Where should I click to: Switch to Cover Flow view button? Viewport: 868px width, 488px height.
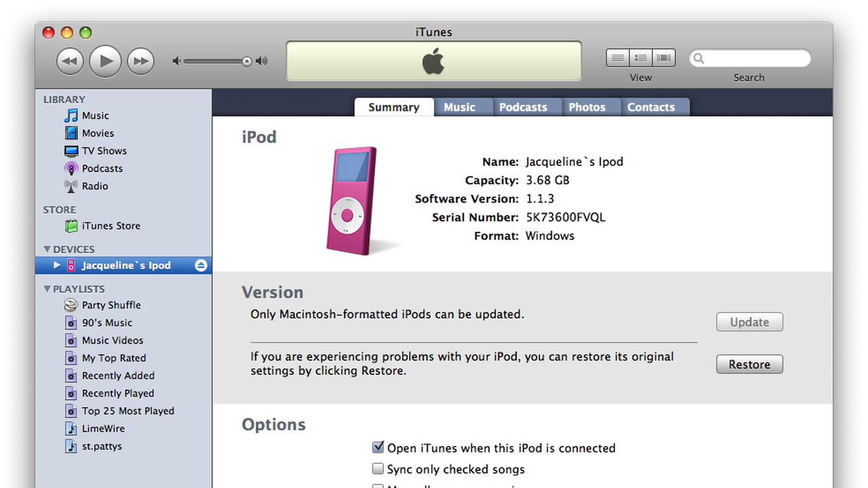click(664, 58)
